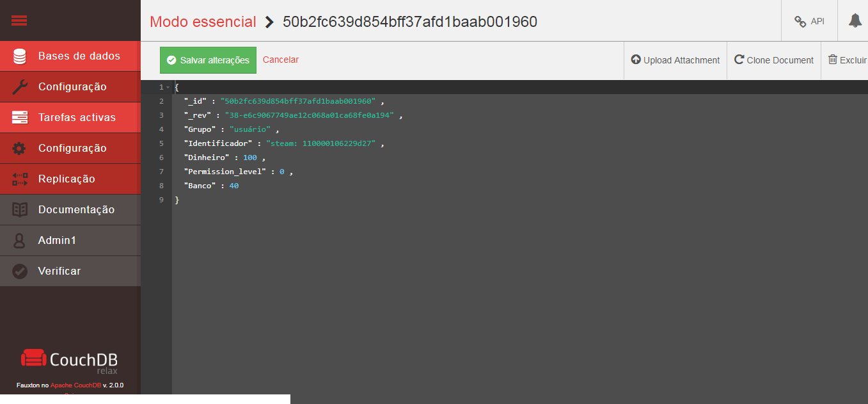Click the Cancelar link
Viewport: 868px width, 404px height.
(281, 60)
